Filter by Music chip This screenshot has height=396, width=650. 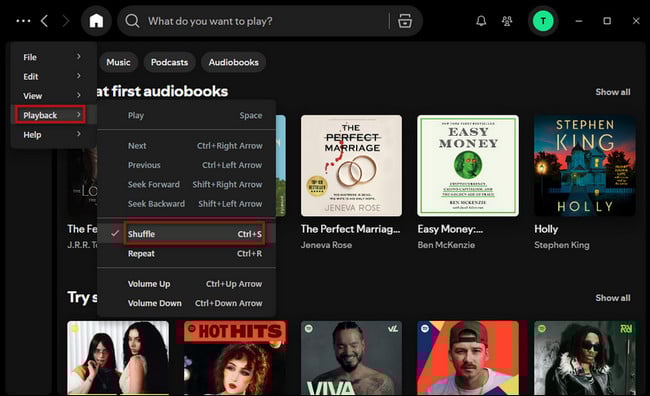click(118, 62)
